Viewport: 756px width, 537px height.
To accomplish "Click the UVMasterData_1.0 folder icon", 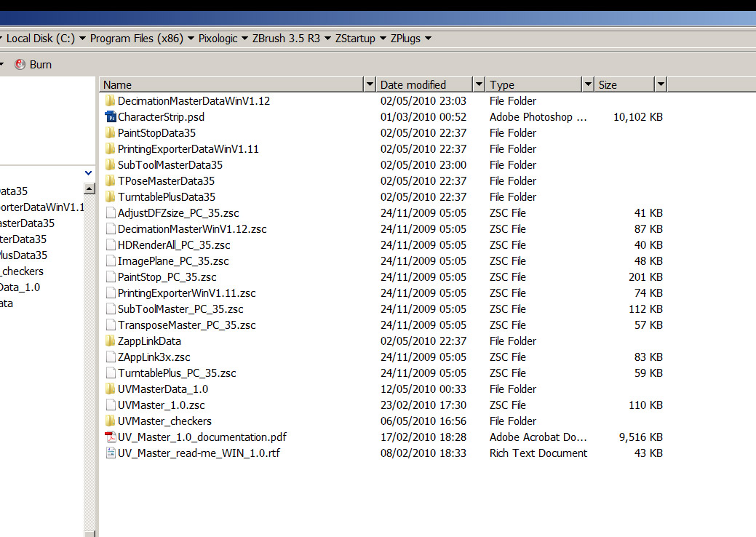I will [110, 389].
